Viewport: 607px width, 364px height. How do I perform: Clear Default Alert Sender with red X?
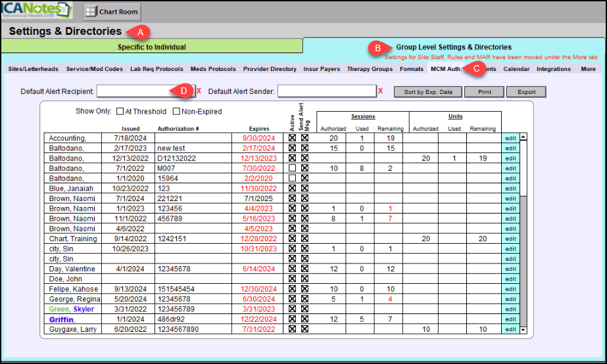pyautogui.click(x=380, y=91)
